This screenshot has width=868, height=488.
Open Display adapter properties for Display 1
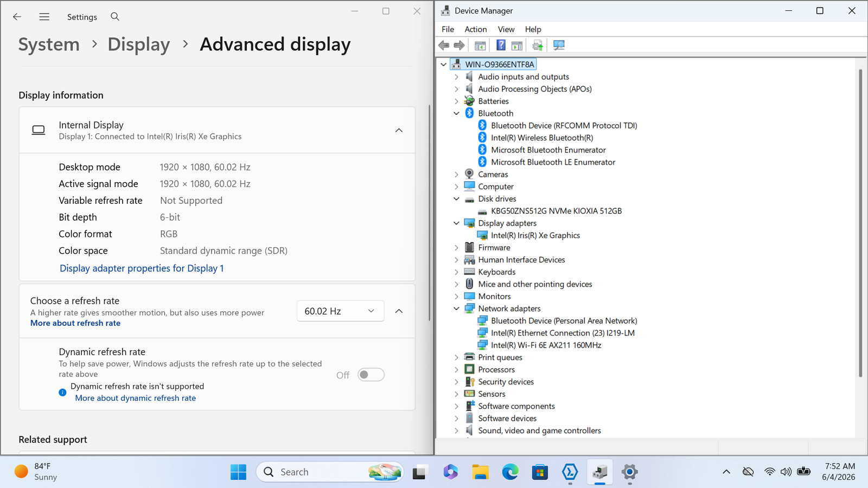pyautogui.click(x=142, y=268)
